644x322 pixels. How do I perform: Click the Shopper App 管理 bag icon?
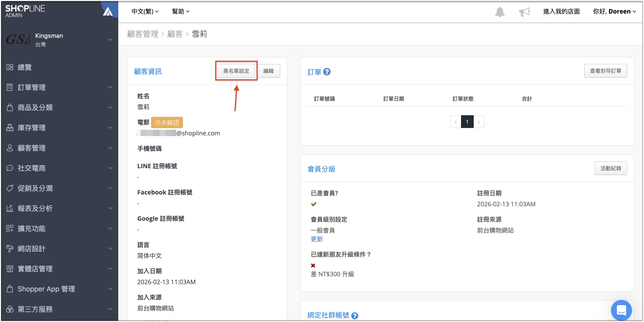10,289
